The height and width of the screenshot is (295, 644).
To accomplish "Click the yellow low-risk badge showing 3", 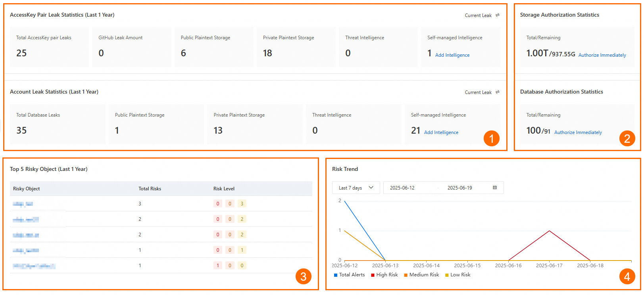I will coord(242,204).
